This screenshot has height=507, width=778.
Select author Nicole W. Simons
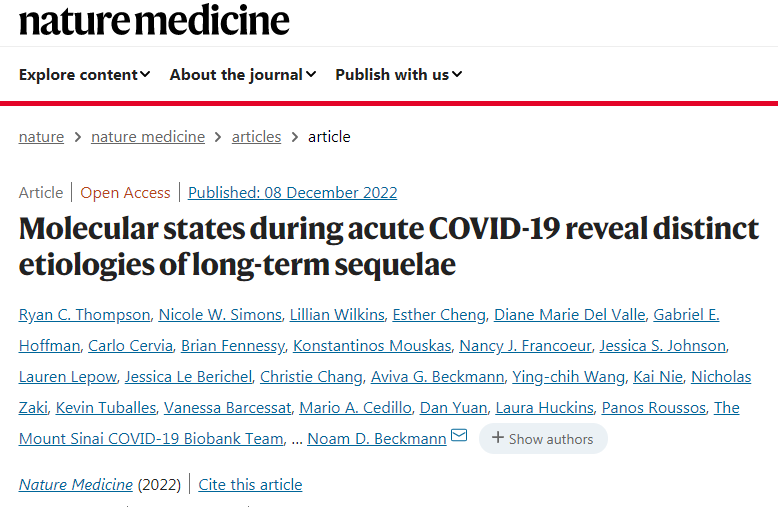(220, 315)
